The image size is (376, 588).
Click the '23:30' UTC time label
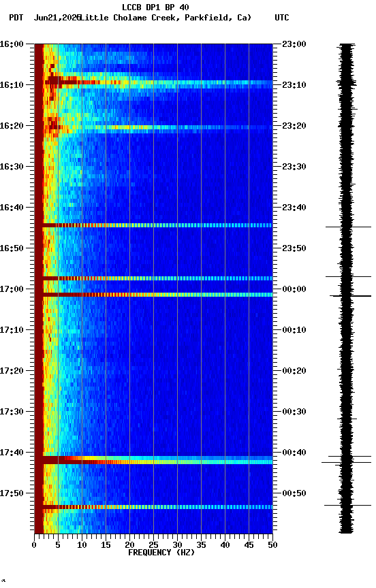(294, 167)
